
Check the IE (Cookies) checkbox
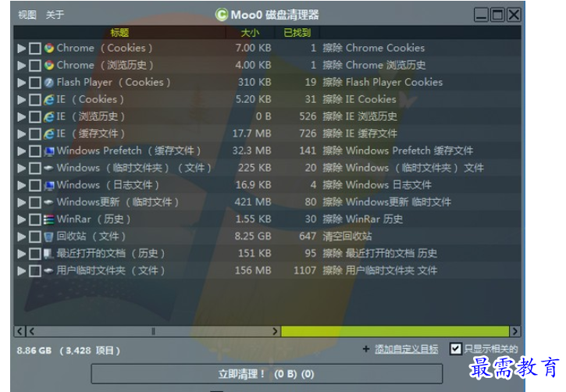[x=35, y=100]
